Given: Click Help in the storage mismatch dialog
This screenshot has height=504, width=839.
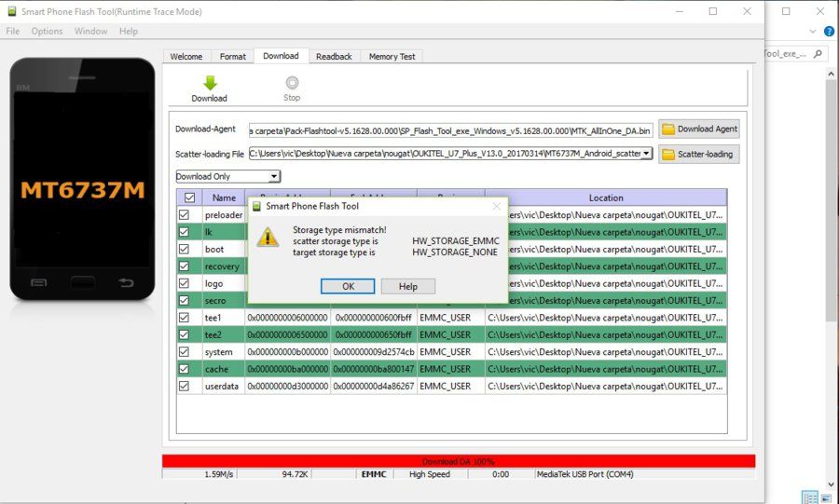Looking at the screenshot, I should point(407,287).
